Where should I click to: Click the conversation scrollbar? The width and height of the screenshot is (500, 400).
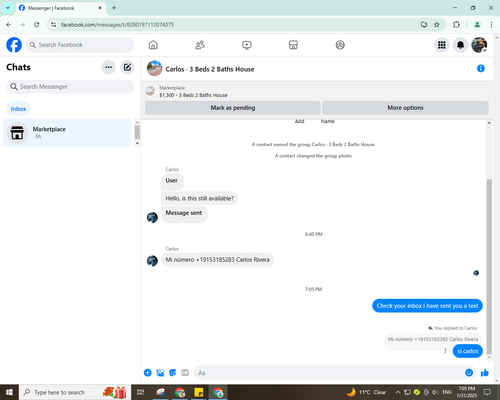pos(489,267)
